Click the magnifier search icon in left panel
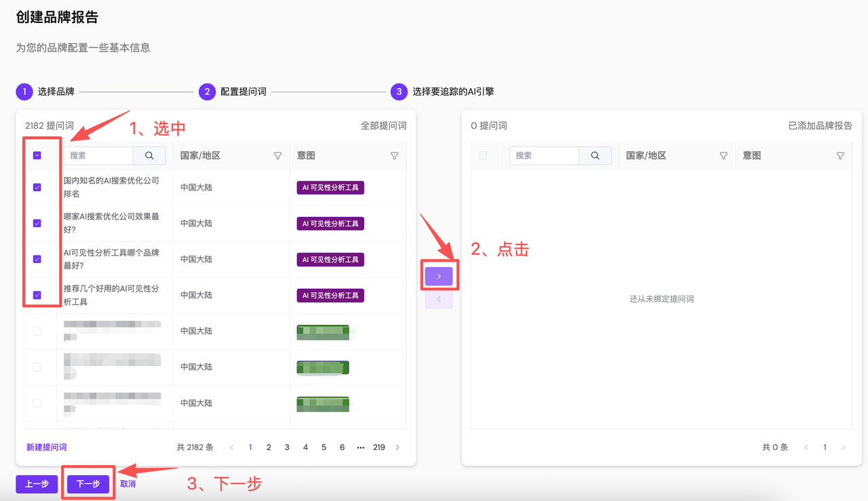The image size is (868, 501). (149, 155)
